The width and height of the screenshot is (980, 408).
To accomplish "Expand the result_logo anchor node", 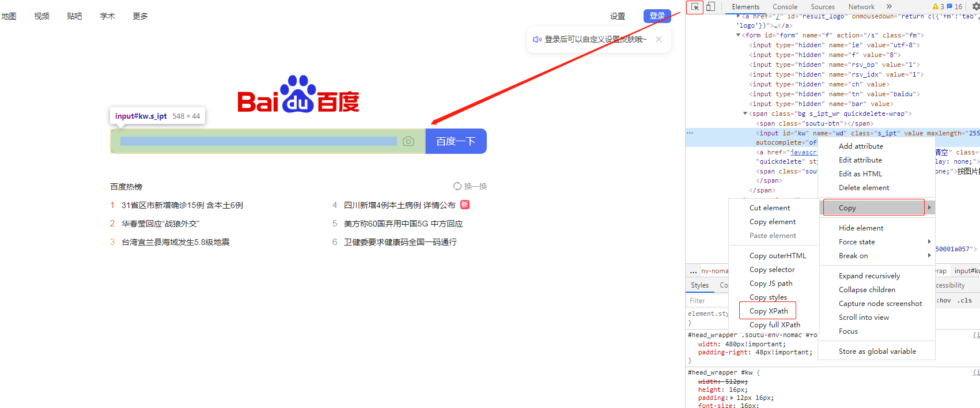I will click(x=738, y=16).
